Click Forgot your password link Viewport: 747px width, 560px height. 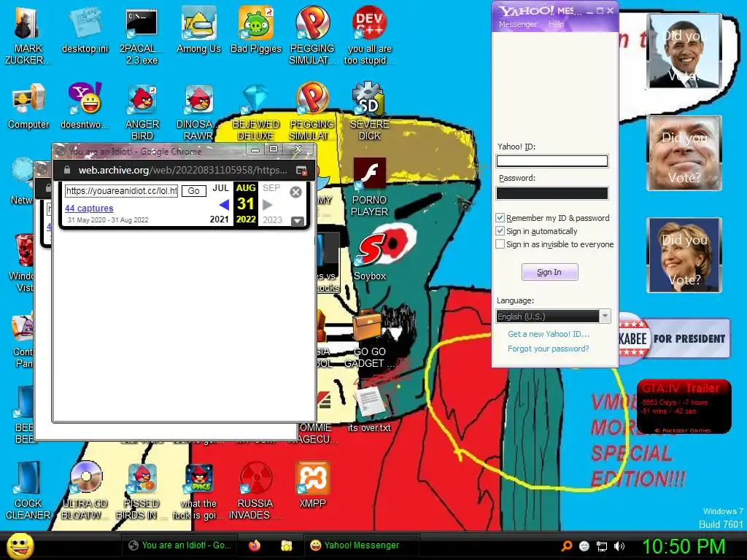549,349
